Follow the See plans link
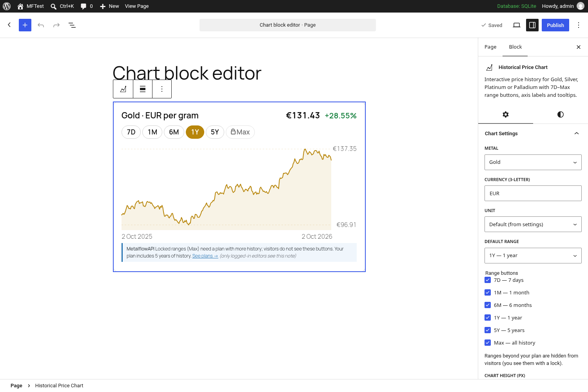This screenshot has width=588, height=392. [x=205, y=256]
